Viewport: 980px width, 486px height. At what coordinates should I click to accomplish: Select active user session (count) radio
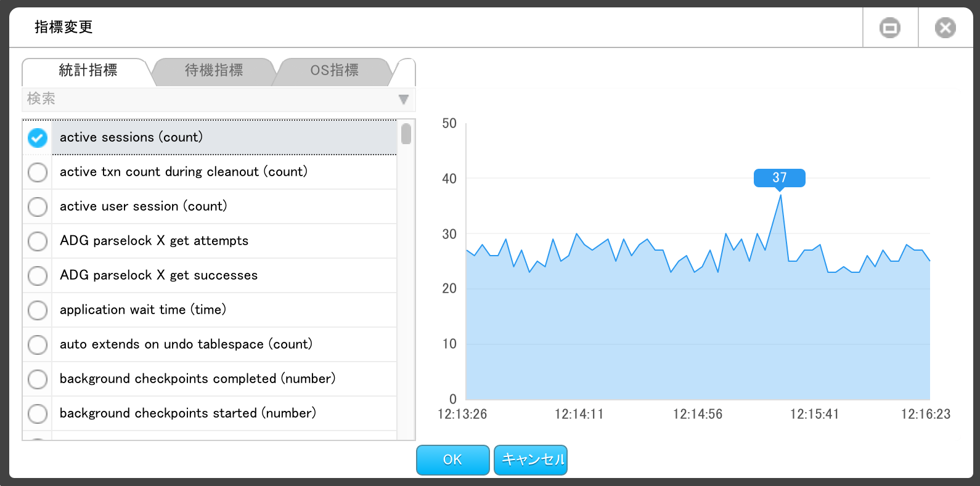point(38,206)
